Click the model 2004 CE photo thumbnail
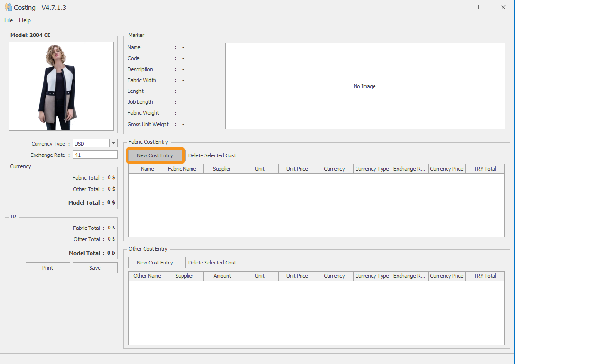This screenshot has width=602, height=364. [61, 86]
